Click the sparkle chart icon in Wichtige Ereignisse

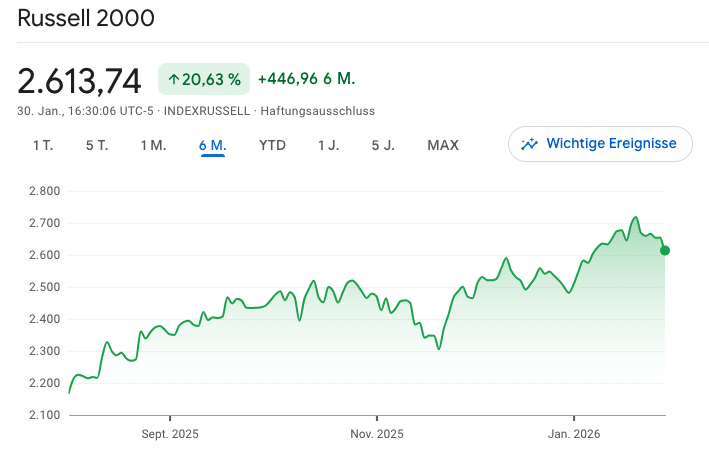click(x=529, y=144)
